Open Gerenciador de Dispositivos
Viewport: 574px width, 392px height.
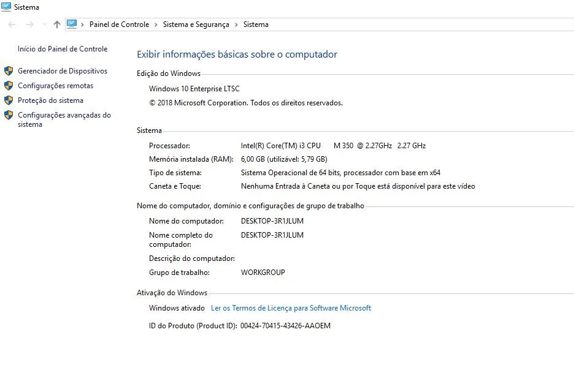pos(63,71)
